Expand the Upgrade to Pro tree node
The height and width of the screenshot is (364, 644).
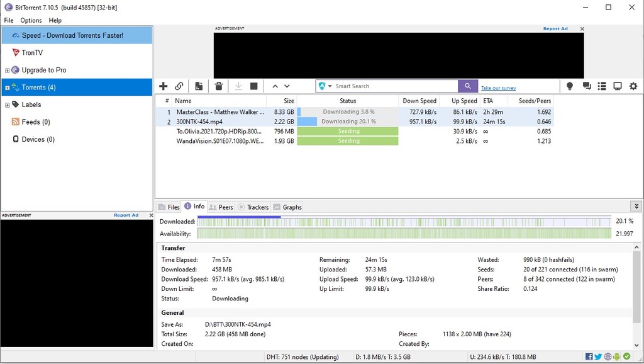click(7, 71)
